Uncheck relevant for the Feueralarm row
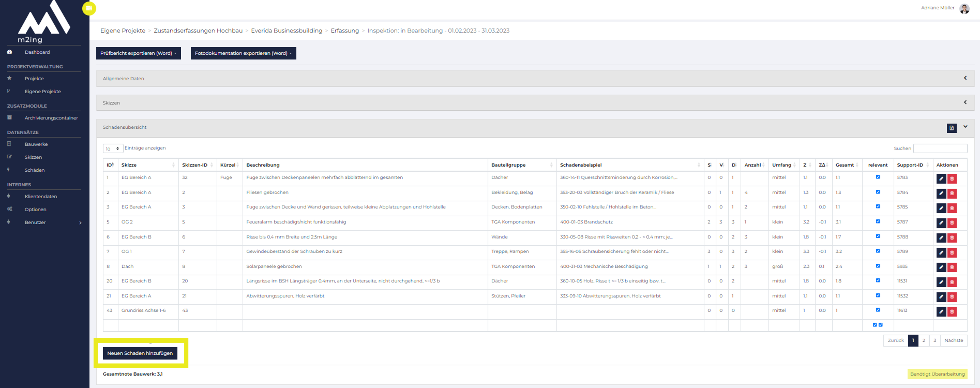Screen dimensions: 980x388 pyautogui.click(x=878, y=221)
